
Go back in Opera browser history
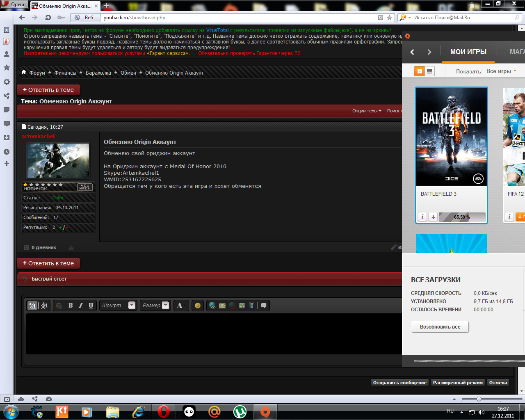(22, 18)
